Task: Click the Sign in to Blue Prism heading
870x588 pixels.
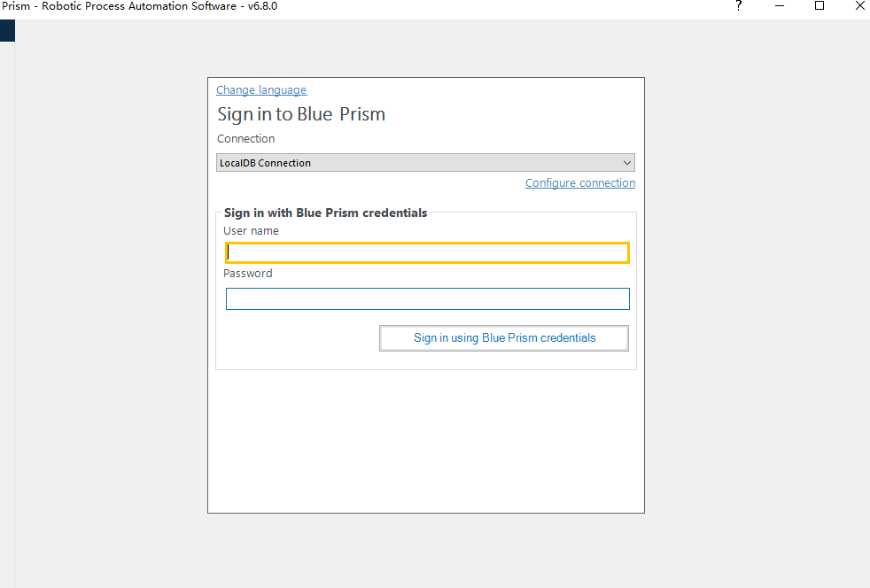Action: [x=301, y=114]
